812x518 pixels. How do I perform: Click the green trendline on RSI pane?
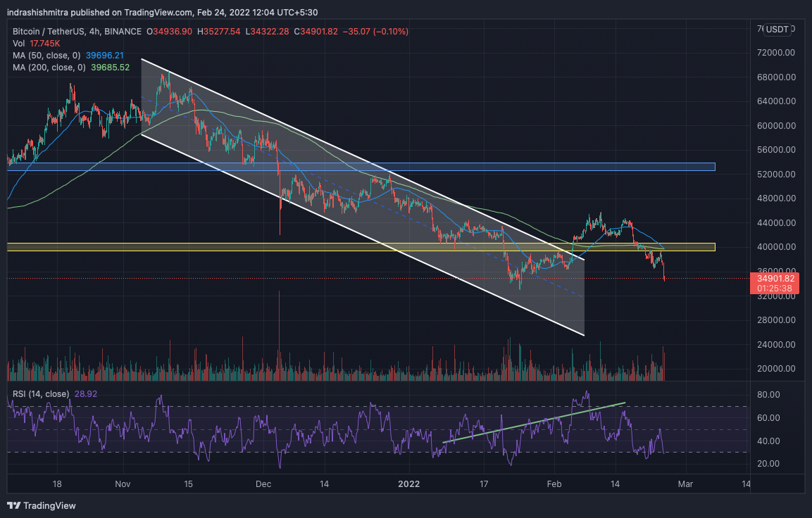(535, 422)
